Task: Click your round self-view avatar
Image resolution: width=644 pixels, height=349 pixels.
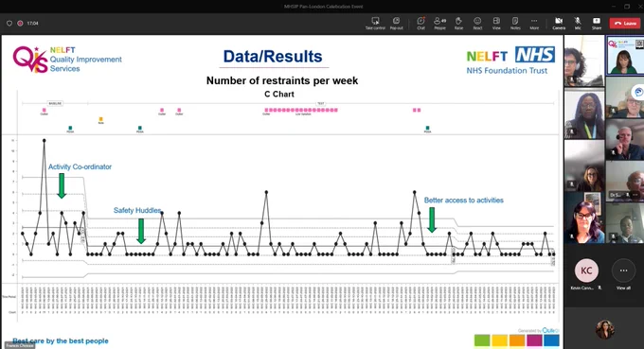Action: click(x=604, y=329)
